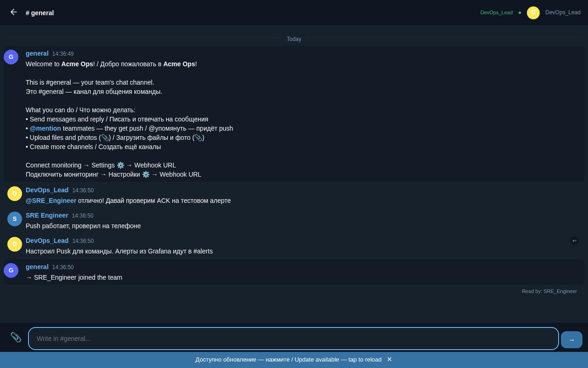Viewport: 588px width, 368px height.
Task: Send the message with arrow button
Action: (x=571, y=339)
